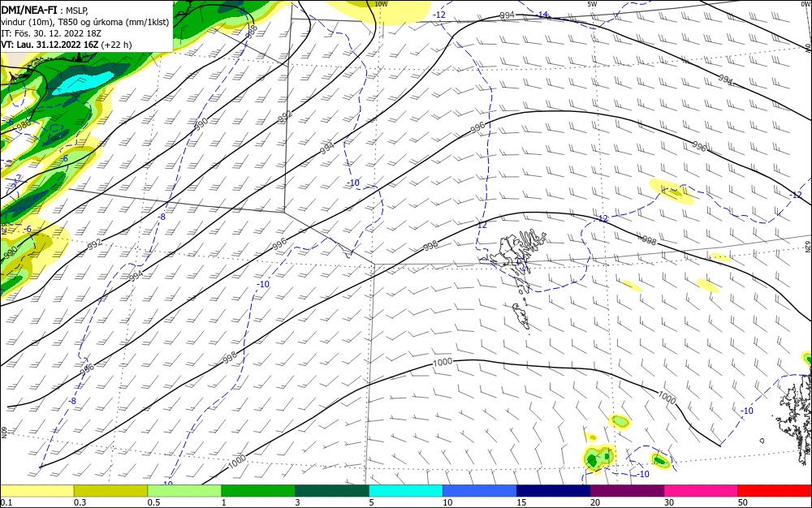Pick the light green 0.5–1 legend swatch

[184, 490]
